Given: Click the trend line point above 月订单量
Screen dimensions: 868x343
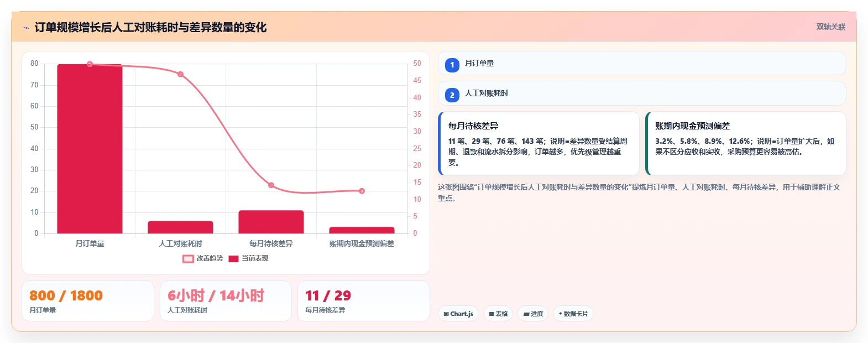Looking at the screenshot, I should [90, 64].
